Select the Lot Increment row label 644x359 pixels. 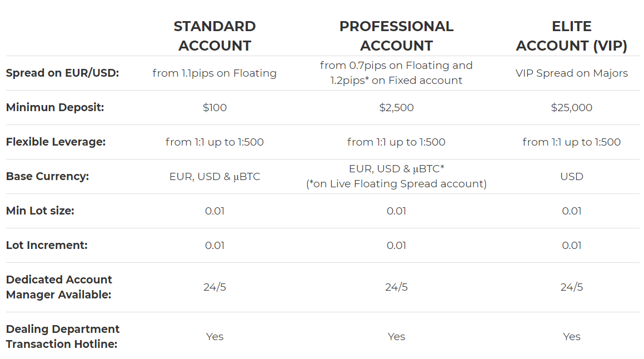click(47, 245)
